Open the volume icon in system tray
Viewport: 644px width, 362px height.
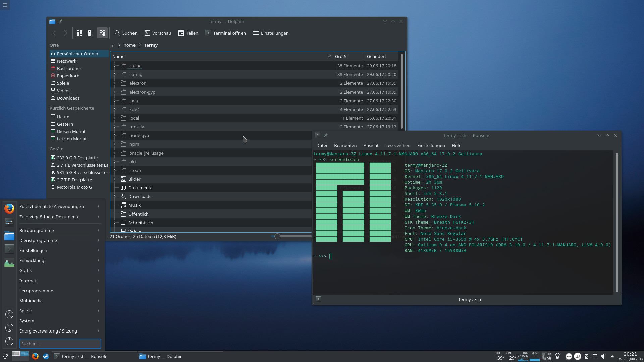click(603, 356)
